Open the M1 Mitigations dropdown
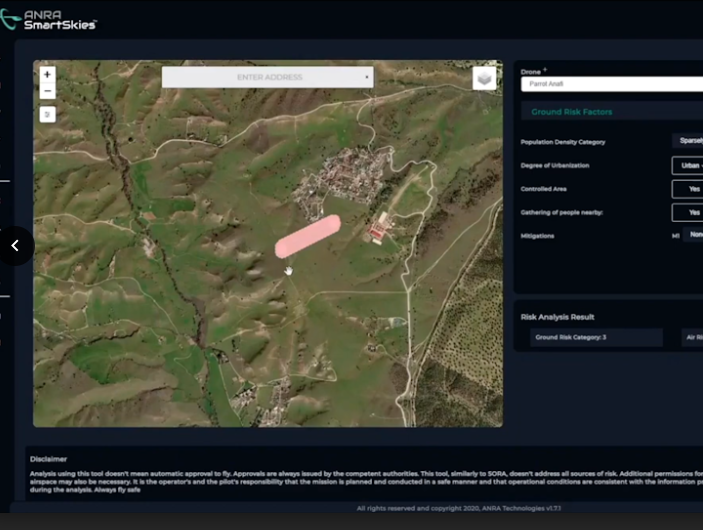The width and height of the screenshot is (703, 530). (x=693, y=235)
